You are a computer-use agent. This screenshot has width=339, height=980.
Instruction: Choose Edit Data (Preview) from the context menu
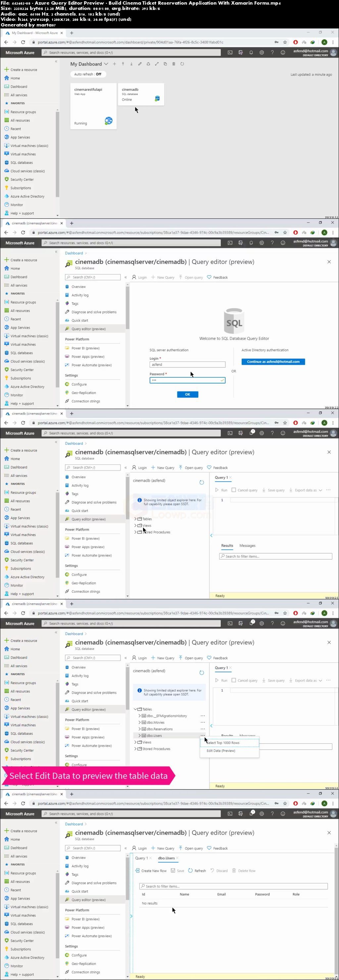click(229, 751)
